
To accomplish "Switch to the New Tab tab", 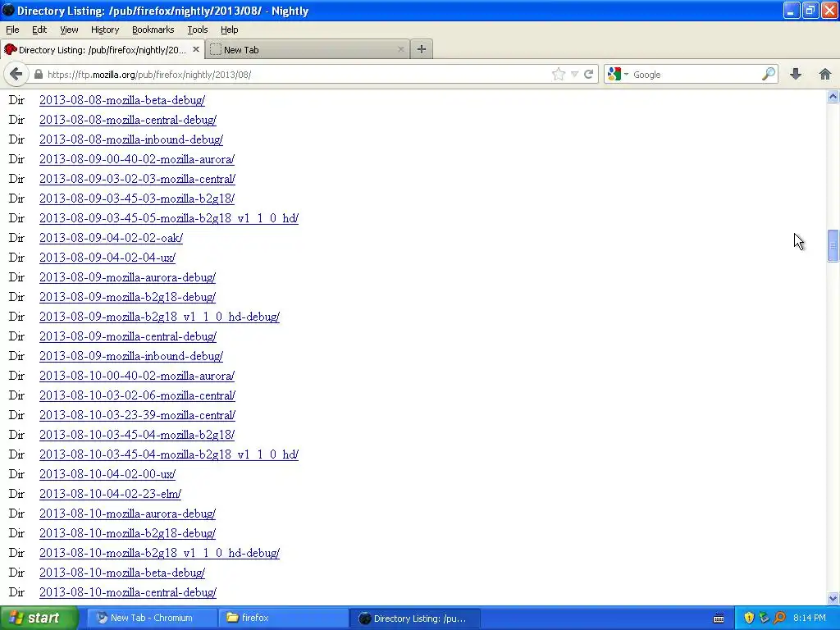I will (308, 49).
